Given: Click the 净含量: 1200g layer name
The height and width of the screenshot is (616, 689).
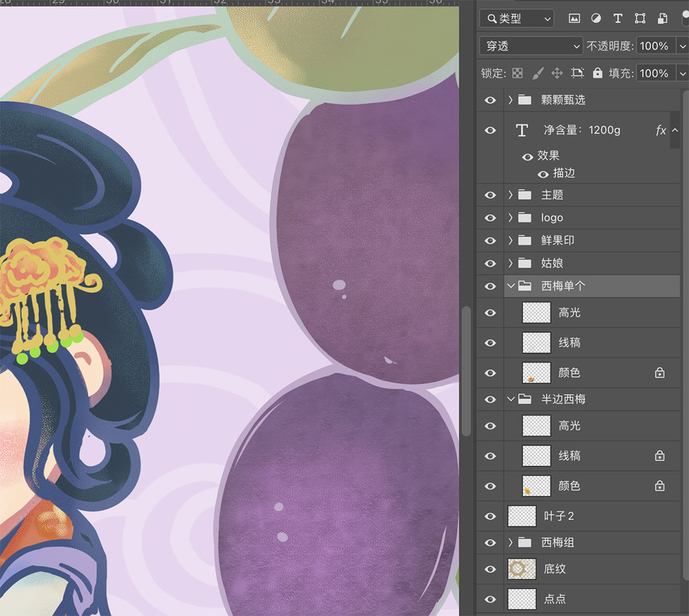Looking at the screenshot, I should pos(582,130).
